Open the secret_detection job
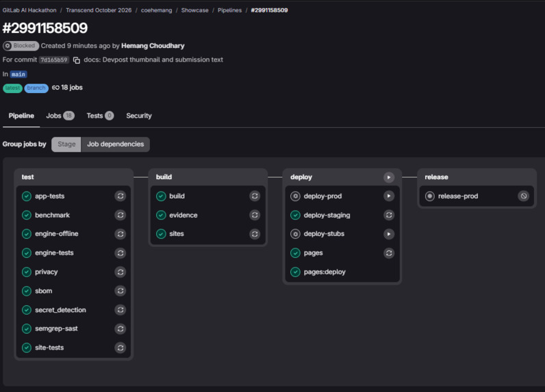Image resolution: width=545 pixels, height=392 pixels. point(60,310)
